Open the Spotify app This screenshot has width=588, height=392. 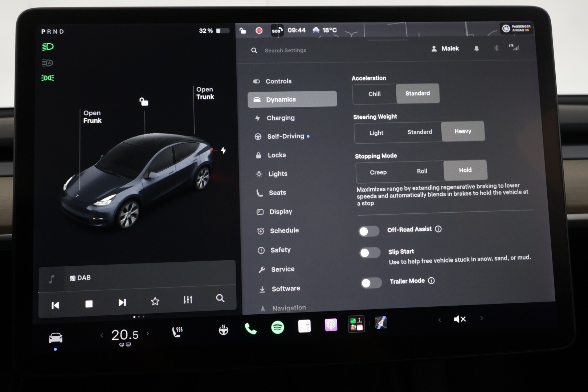pyautogui.click(x=278, y=327)
